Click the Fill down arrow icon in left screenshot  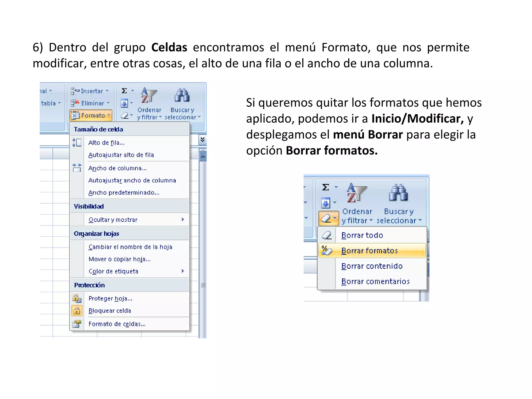click(x=124, y=103)
